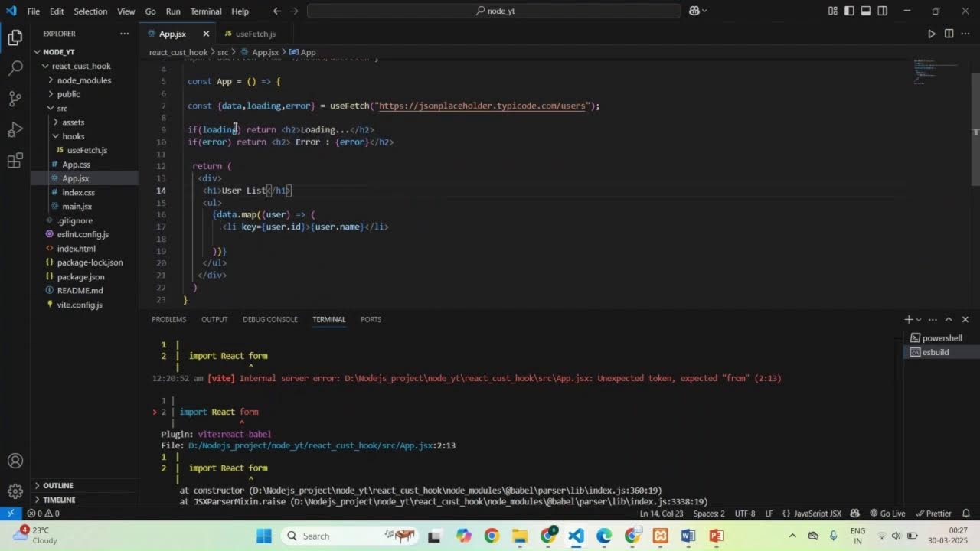Open the Extensions view
The image size is (980, 551).
click(x=15, y=160)
